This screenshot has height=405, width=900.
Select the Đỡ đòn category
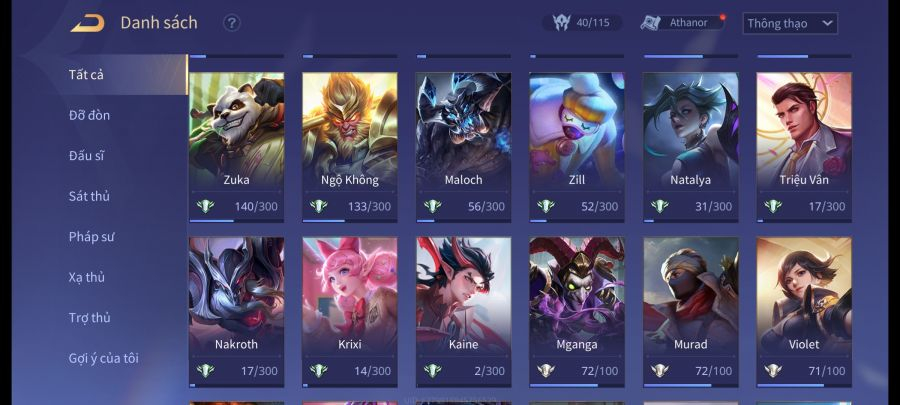click(89, 115)
